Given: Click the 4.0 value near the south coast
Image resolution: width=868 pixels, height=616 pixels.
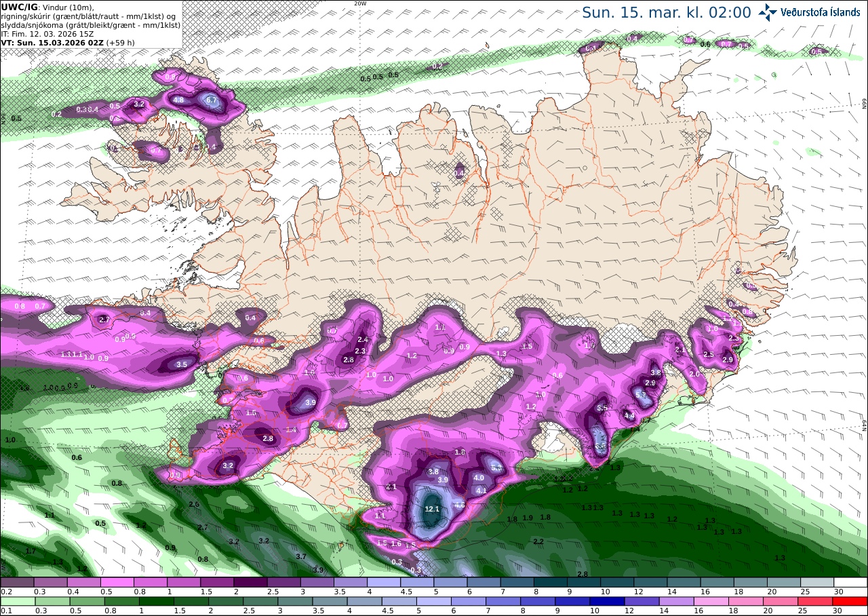Looking at the screenshot, I should point(479,478).
